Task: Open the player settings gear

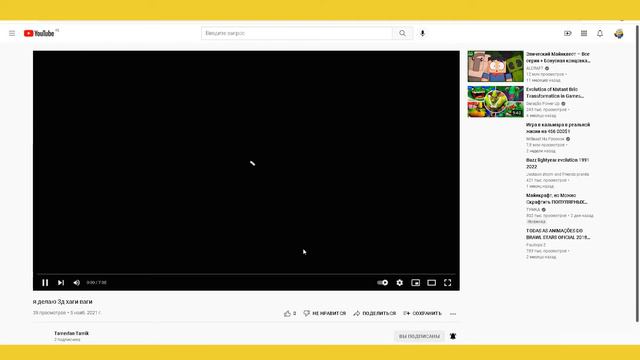Action: click(x=400, y=282)
